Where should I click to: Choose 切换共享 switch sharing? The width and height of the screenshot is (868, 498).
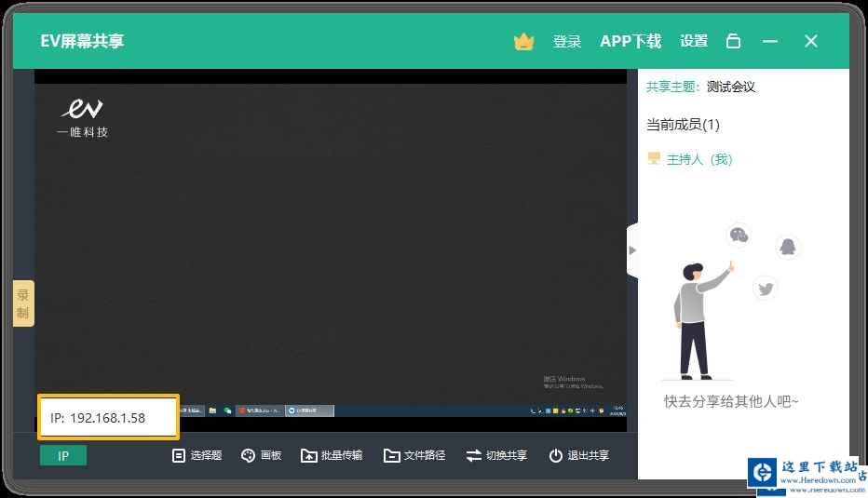tap(496, 455)
